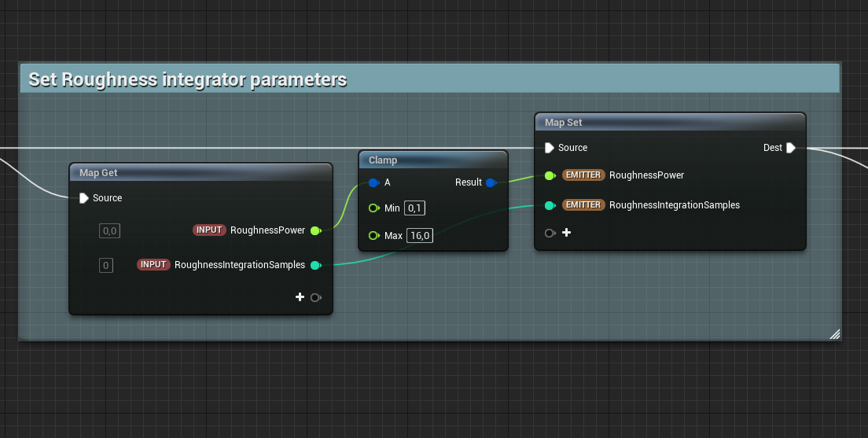Add a new pin on Map Set
868x438 pixels.
[566, 233]
